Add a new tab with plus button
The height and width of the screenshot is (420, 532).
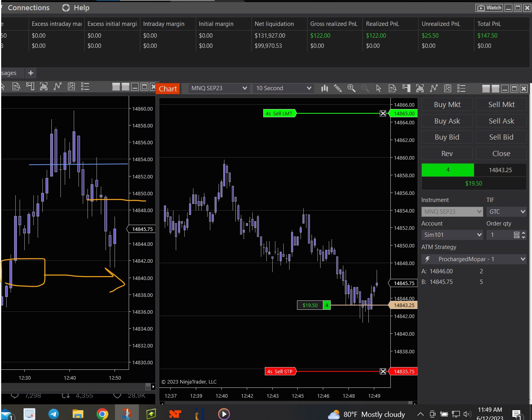(31, 73)
